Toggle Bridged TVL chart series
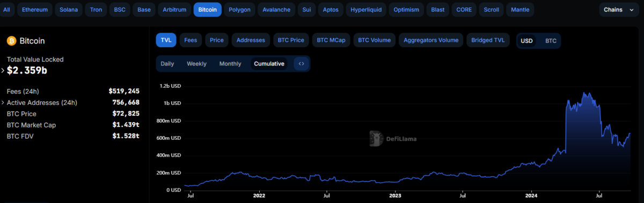 click(488, 40)
